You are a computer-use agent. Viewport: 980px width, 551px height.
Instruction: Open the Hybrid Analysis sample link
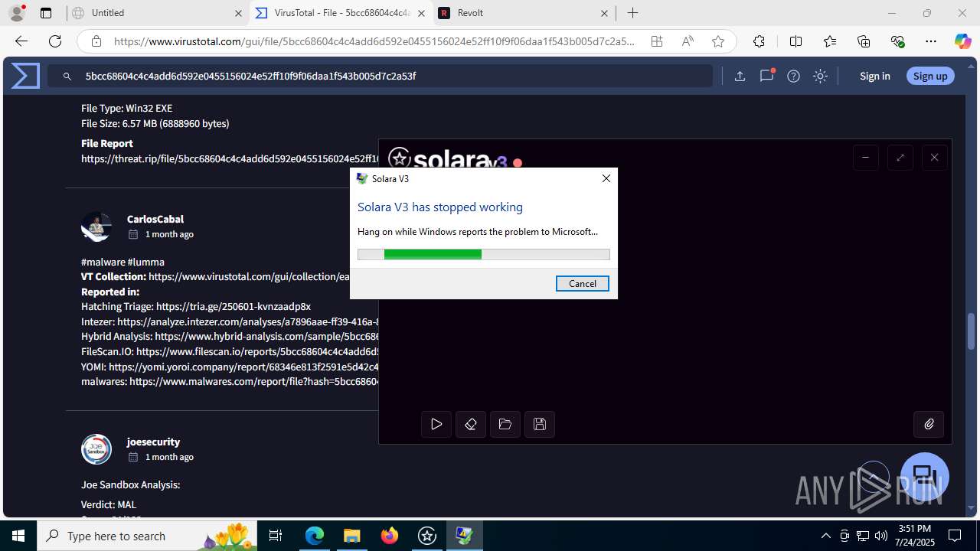(x=266, y=336)
